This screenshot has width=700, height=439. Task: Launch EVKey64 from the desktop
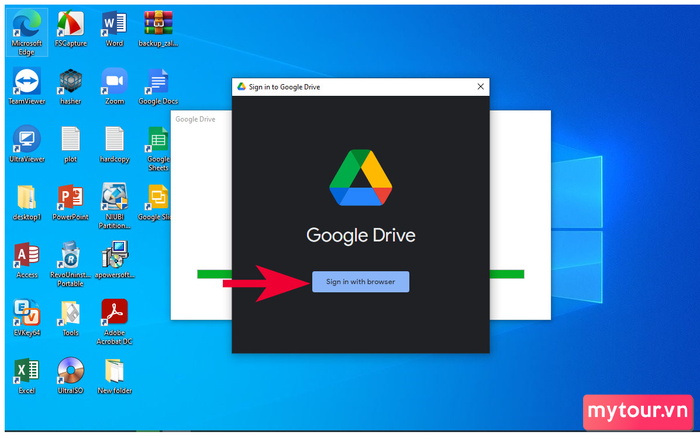[x=27, y=318]
